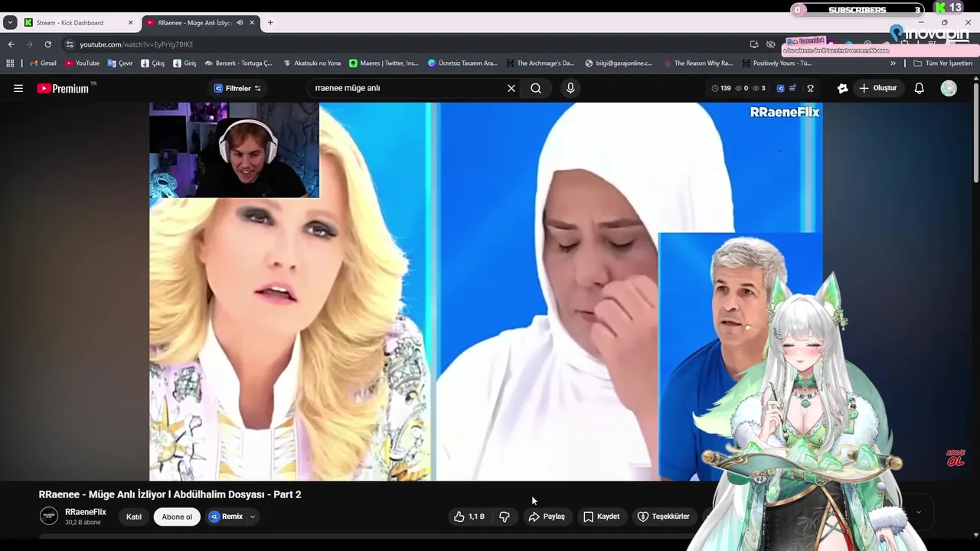Subscribe with Abone ol button
This screenshot has width=980, height=551.
177,517
